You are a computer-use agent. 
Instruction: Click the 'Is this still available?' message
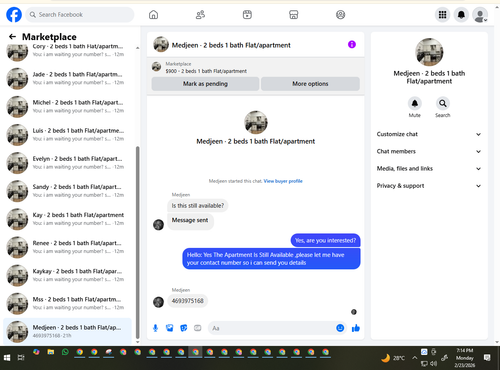pos(198,206)
